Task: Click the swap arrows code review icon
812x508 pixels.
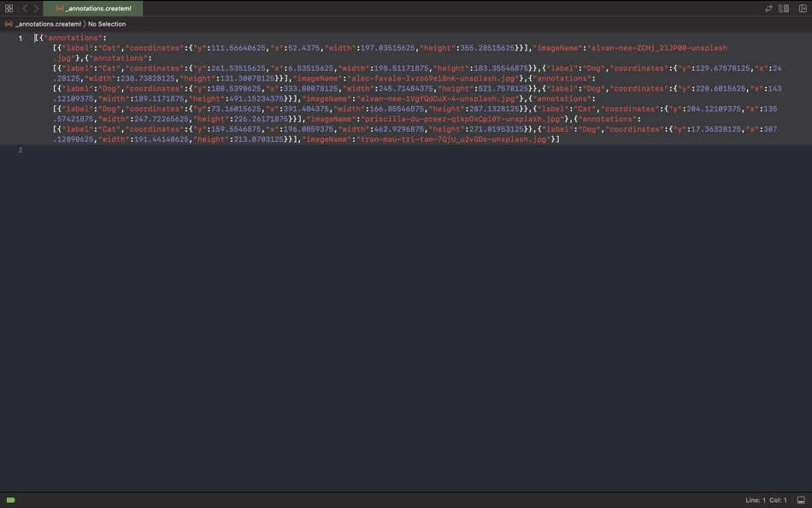Action: coord(768,9)
